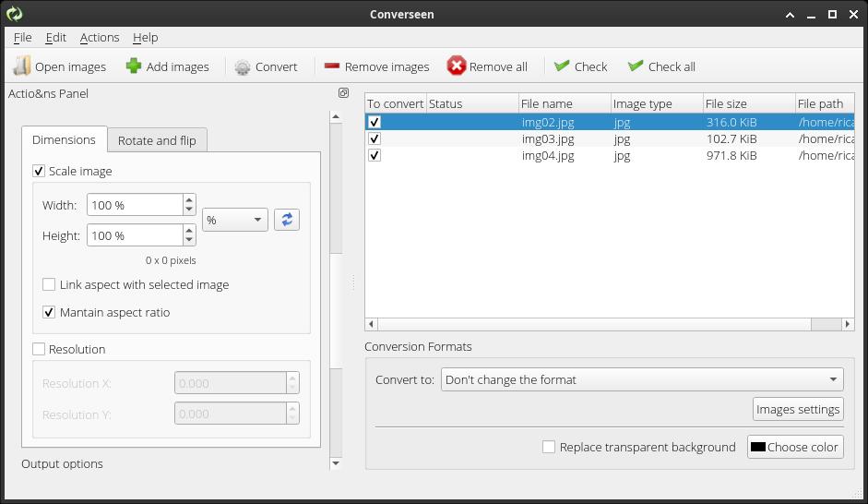Open the percent unit dropdown
868x504 pixels.
(x=235, y=220)
